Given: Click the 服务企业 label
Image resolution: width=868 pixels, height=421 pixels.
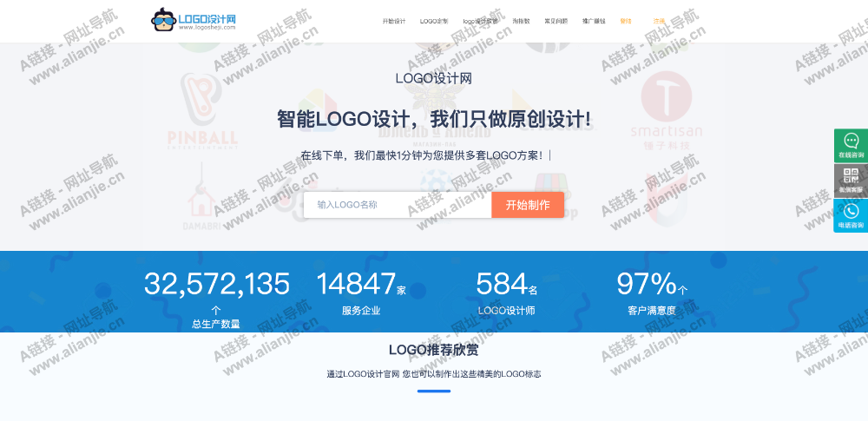Looking at the screenshot, I should point(361,311).
